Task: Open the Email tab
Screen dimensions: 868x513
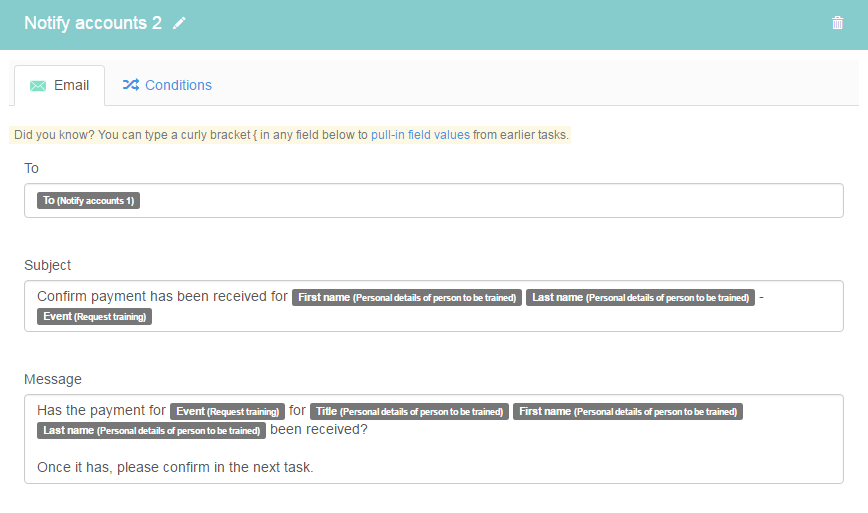Action: (59, 85)
